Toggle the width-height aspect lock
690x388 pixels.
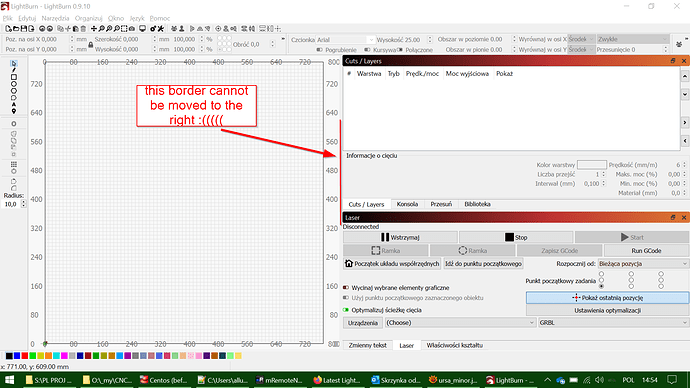point(91,44)
